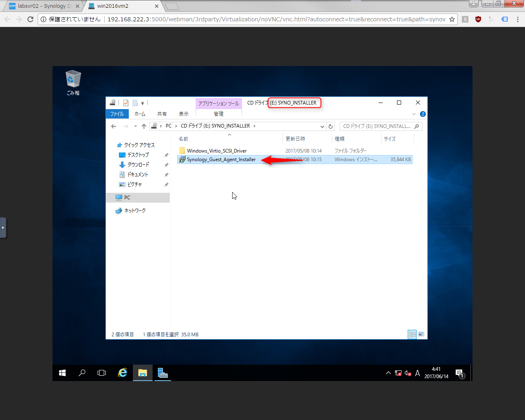Click Server Manager taskbar icon

pos(162,373)
